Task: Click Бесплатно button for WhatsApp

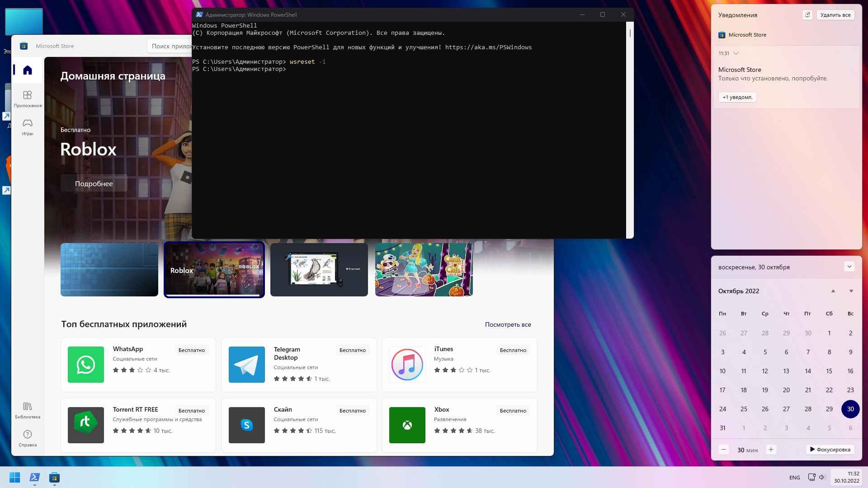Action: (192, 350)
